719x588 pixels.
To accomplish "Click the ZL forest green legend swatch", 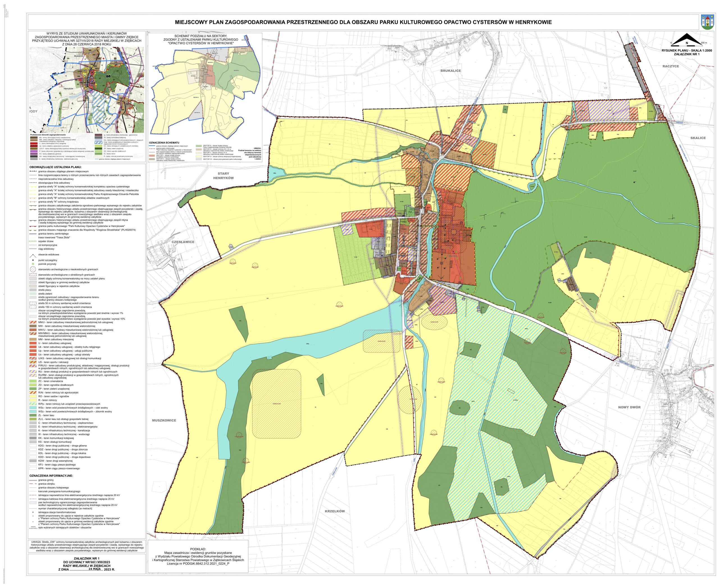I will point(33,415).
